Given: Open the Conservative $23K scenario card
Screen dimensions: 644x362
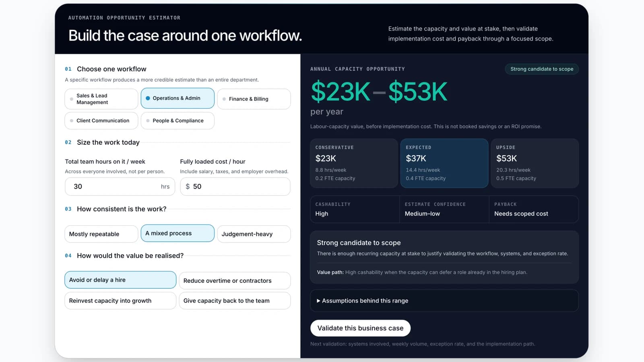Looking at the screenshot, I should [x=354, y=163].
